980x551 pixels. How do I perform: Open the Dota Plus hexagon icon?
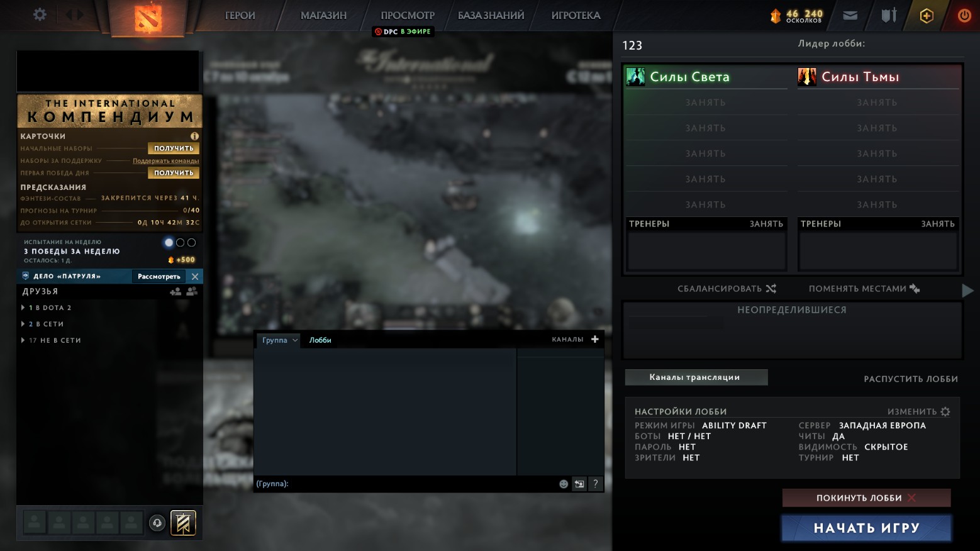pyautogui.click(x=927, y=16)
